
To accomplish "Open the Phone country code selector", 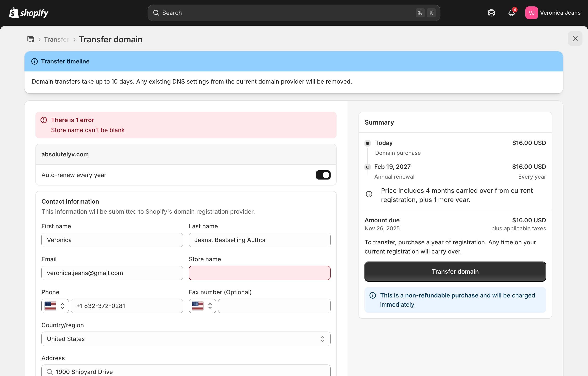I will coord(55,306).
